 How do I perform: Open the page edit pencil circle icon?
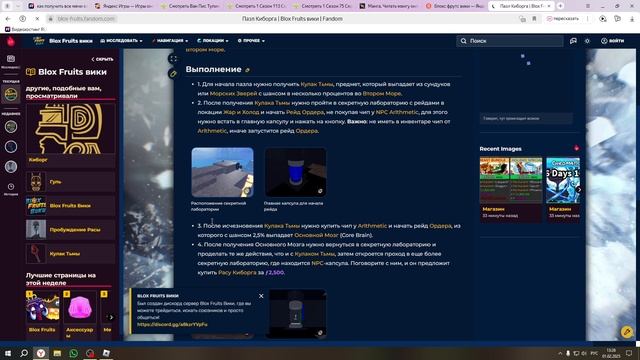click(x=173, y=74)
